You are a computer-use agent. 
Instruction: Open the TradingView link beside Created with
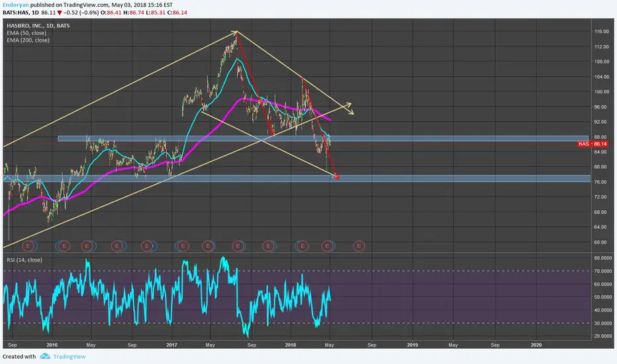click(70, 357)
